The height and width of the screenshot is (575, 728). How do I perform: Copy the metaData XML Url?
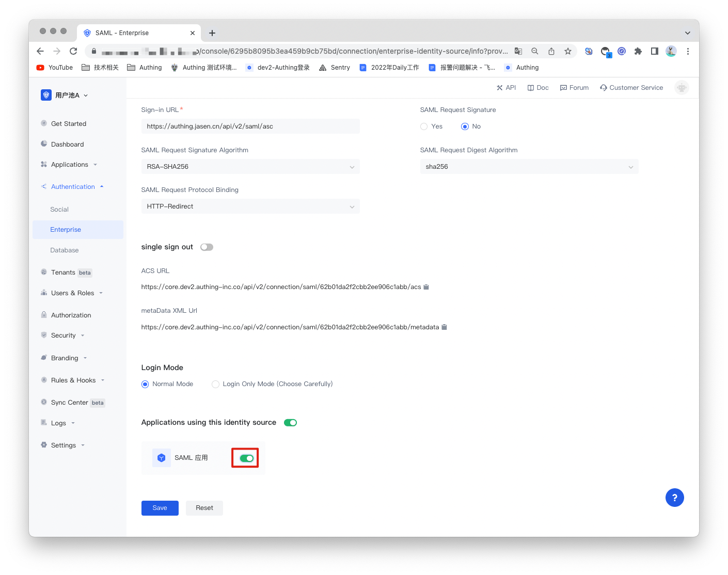pos(444,327)
